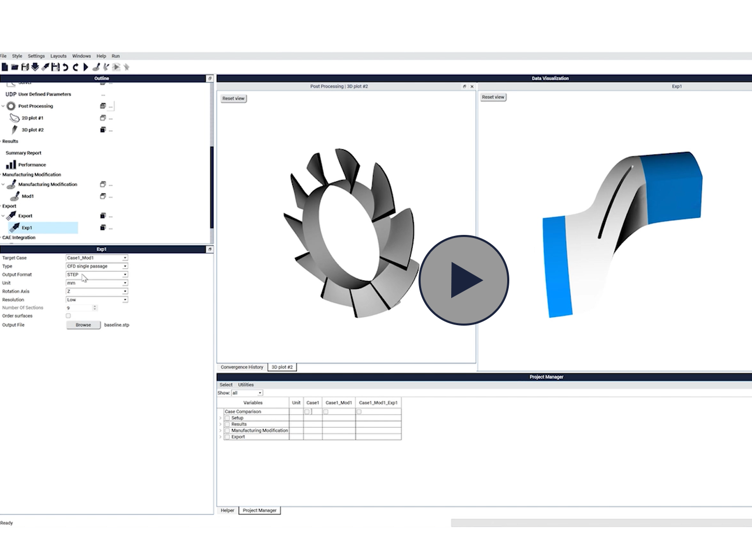
Task: Undock the Outline panel using float icon
Action: 210,78
